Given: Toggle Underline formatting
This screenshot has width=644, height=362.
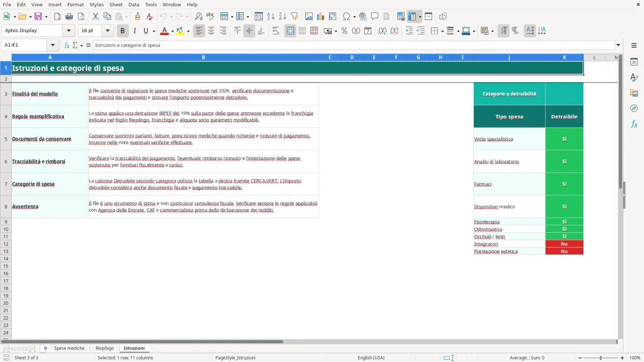Looking at the screenshot, I should (145, 31).
